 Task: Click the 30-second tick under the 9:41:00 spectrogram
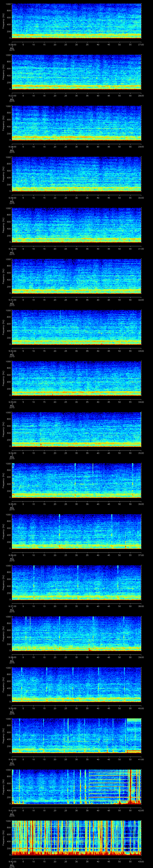click(x=77, y=810)
